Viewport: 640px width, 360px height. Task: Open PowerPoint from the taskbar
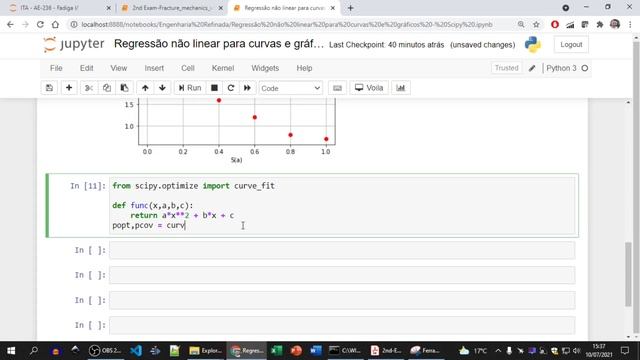[296, 351]
